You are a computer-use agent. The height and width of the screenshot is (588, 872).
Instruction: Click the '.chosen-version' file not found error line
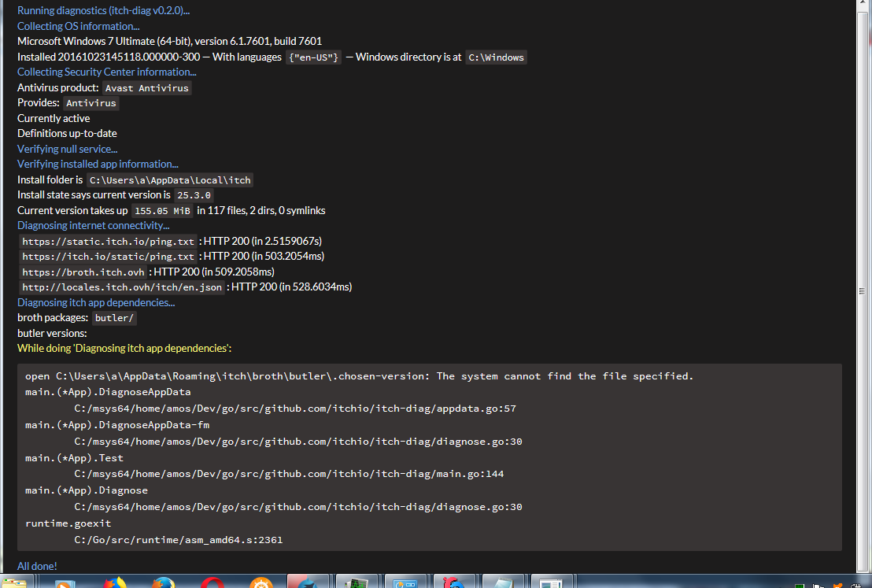(359, 376)
